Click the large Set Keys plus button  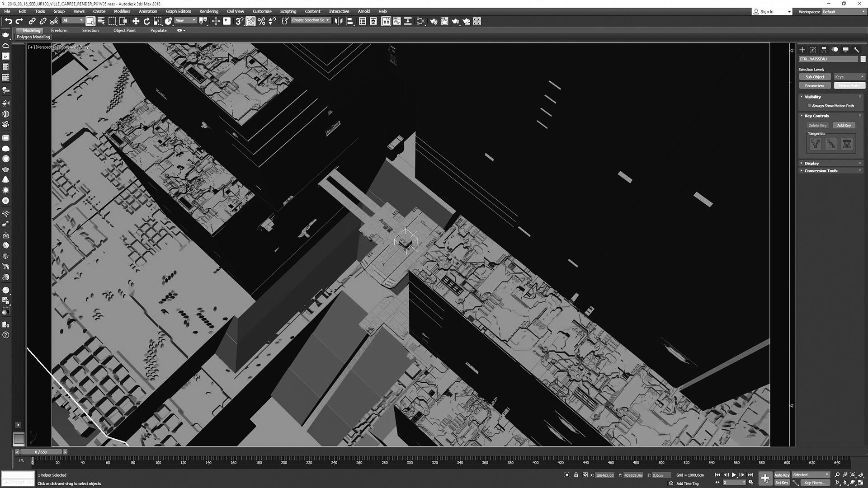point(765,478)
